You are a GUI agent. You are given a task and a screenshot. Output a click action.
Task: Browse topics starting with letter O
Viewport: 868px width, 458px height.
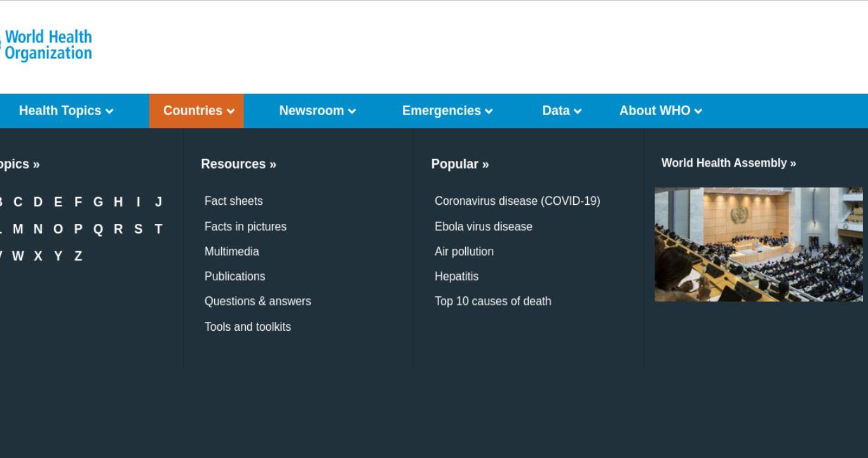pyautogui.click(x=58, y=229)
